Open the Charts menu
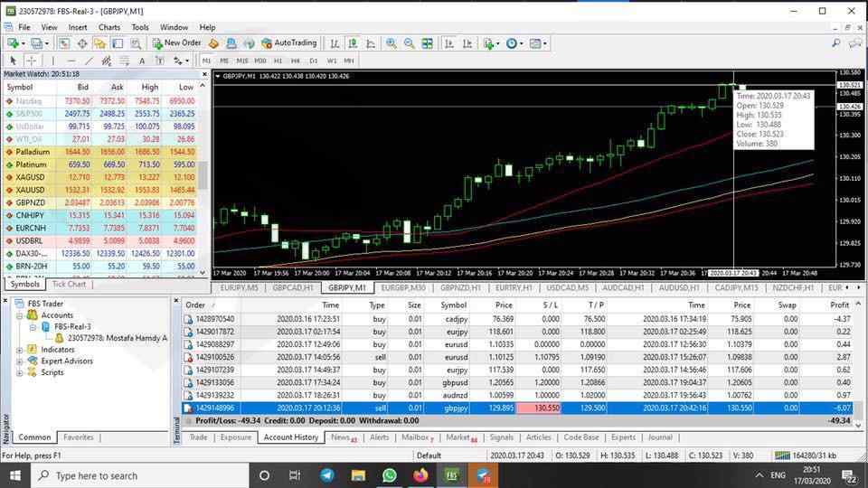The image size is (868, 488). point(109,27)
